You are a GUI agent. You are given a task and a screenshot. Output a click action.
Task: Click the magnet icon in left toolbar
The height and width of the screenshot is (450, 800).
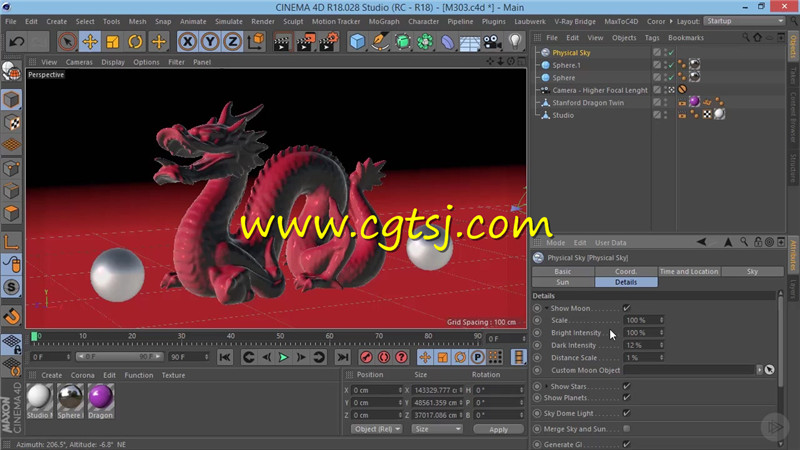tap(11, 316)
